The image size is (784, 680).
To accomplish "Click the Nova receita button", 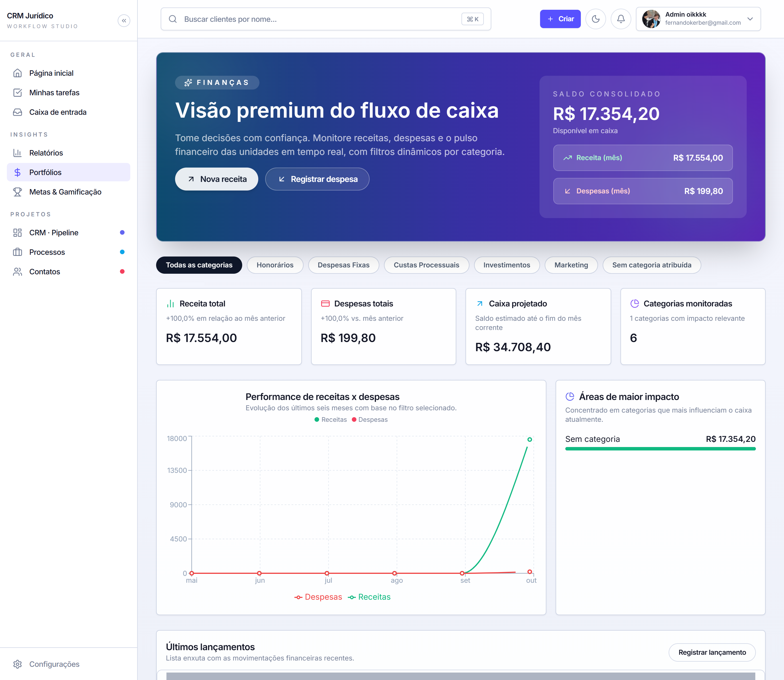I will click(216, 179).
